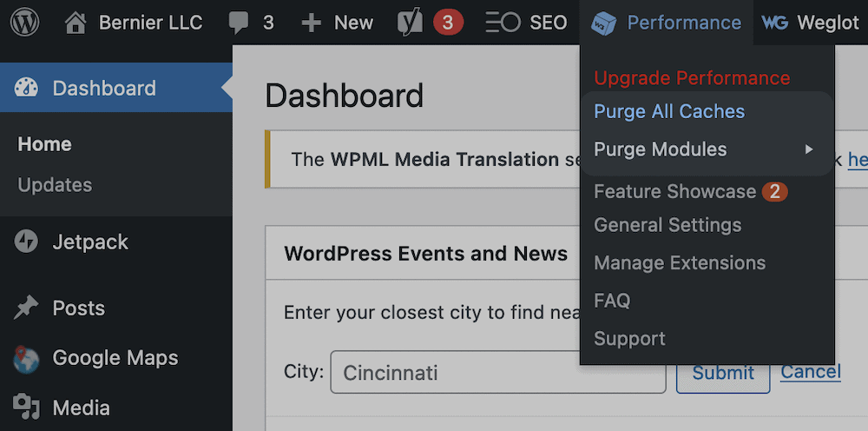
Task: Click the Posts pushpin icon
Action: [x=26, y=308]
